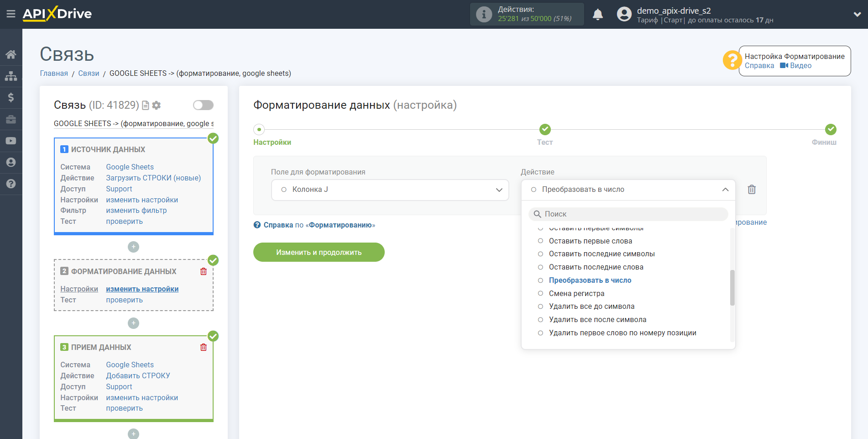This screenshot has height=439, width=868.
Task: Open the briefcase sidebar icon
Action: click(11, 119)
